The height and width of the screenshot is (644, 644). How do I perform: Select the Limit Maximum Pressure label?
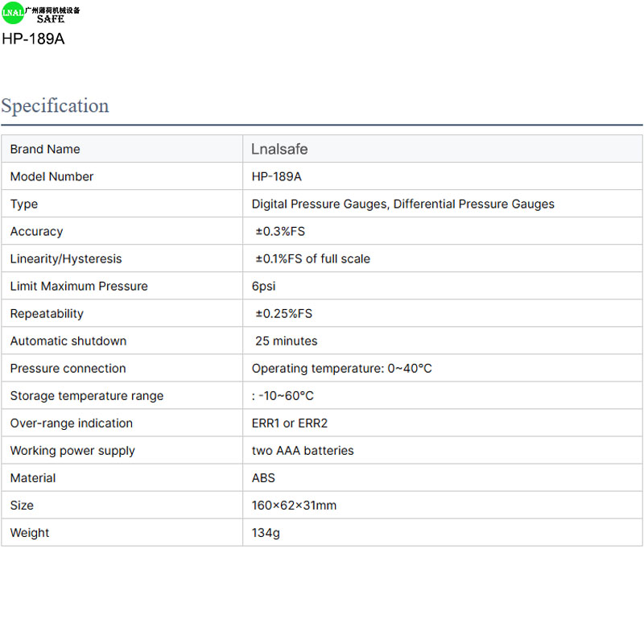79,287
